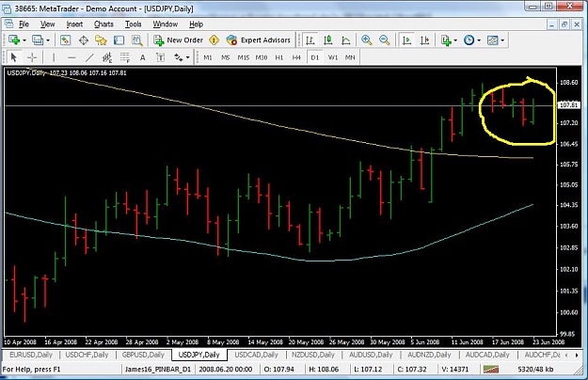
Task: Switch timeframe to M30
Action: [262, 57]
